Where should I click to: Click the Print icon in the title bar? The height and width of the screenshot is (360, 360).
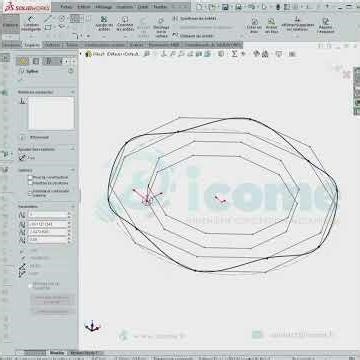(238, 7)
